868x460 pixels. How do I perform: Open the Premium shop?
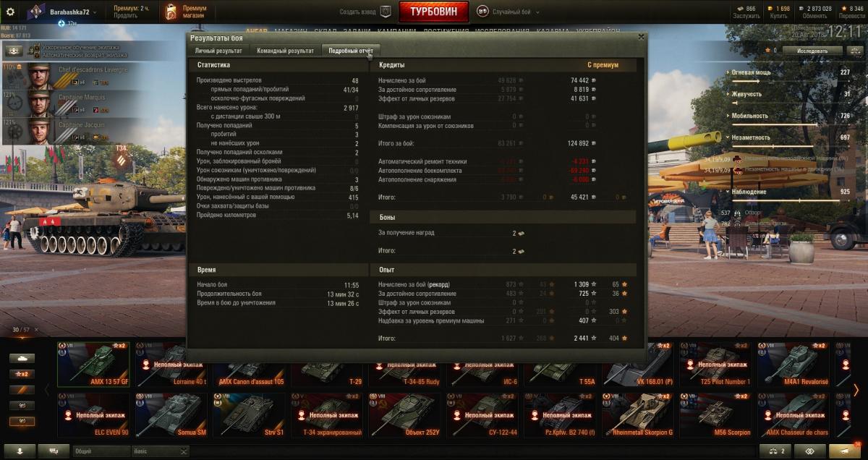pos(186,12)
